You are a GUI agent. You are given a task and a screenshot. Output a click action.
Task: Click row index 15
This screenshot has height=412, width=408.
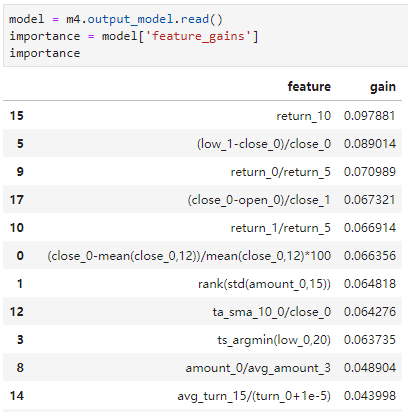pyautogui.click(x=17, y=116)
